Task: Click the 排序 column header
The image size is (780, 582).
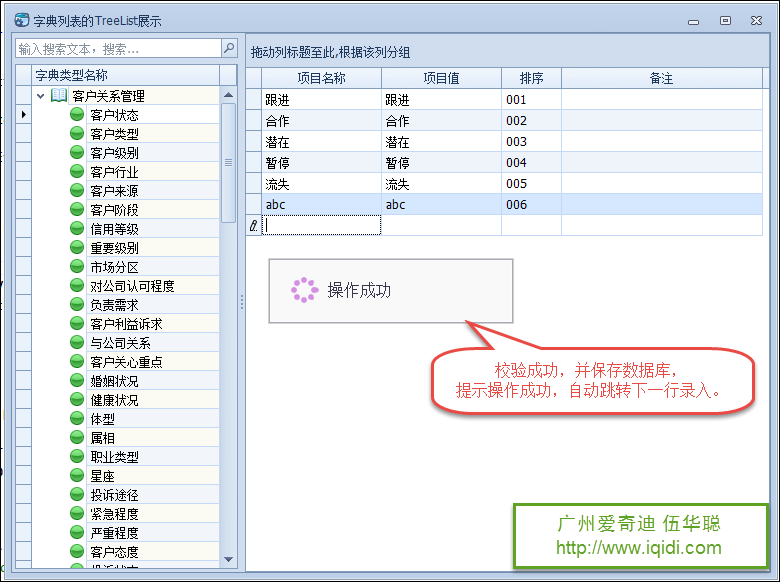Action: 531,78
